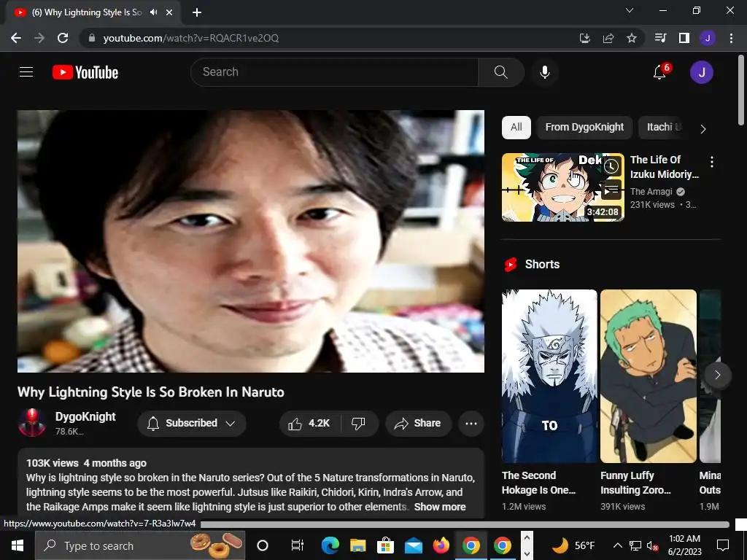Click Cortana circle on taskbar
Image resolution: width=747 pixels, height=560 pixels.
click(x=263, y=545)
